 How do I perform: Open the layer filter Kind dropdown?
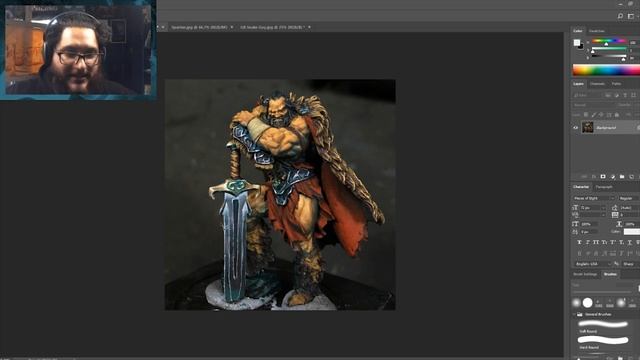pyautogui.click(x=588, y=95)
